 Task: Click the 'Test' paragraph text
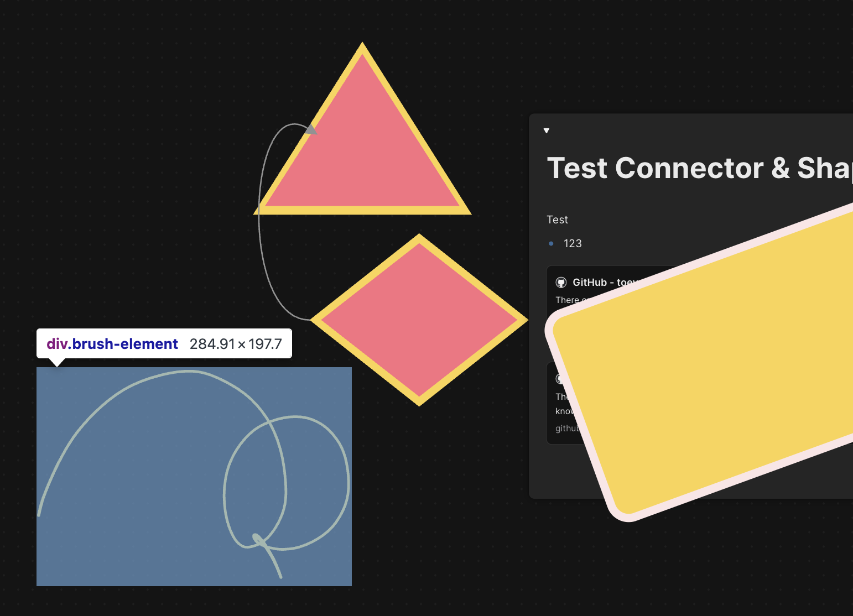click(x=557, y=220)
